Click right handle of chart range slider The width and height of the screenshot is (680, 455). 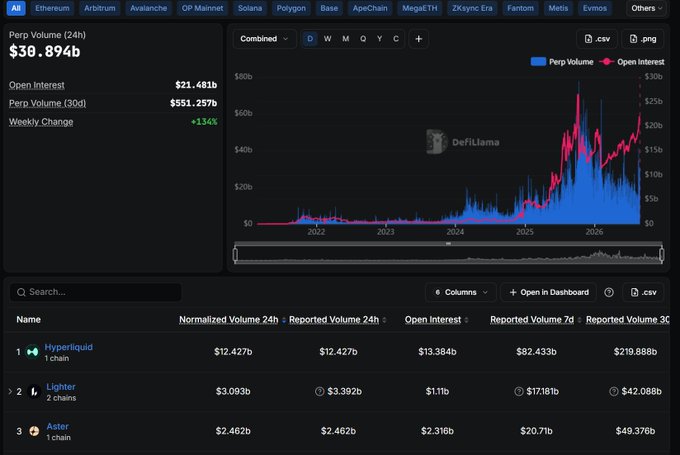(661, 254)
